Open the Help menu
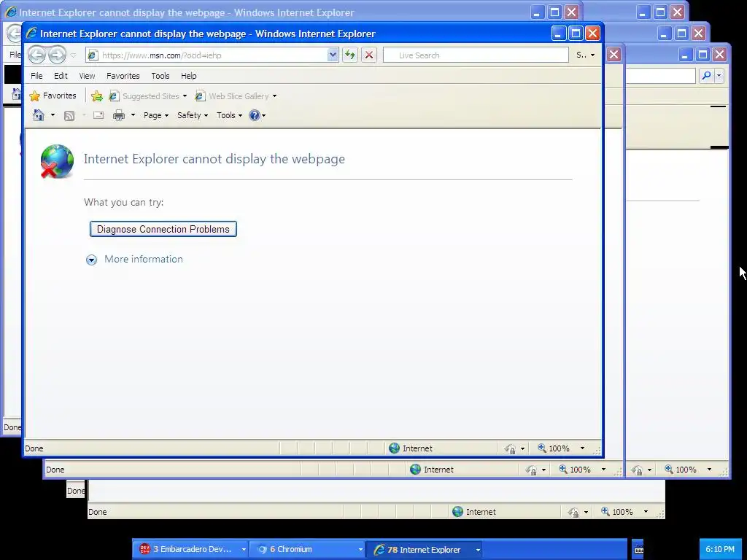The width and height of the screenshot is (747, 560). [x=189, y=76]
